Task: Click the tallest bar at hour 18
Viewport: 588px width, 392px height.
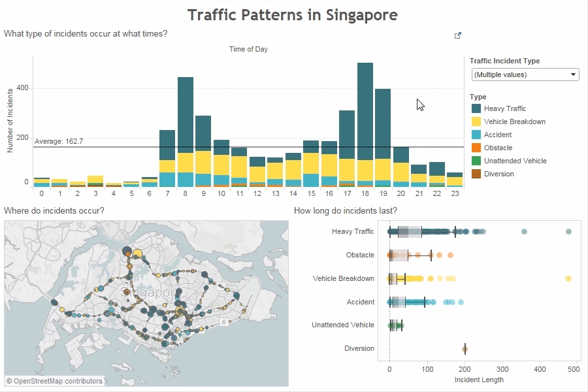Action: (x=365, y=111)
